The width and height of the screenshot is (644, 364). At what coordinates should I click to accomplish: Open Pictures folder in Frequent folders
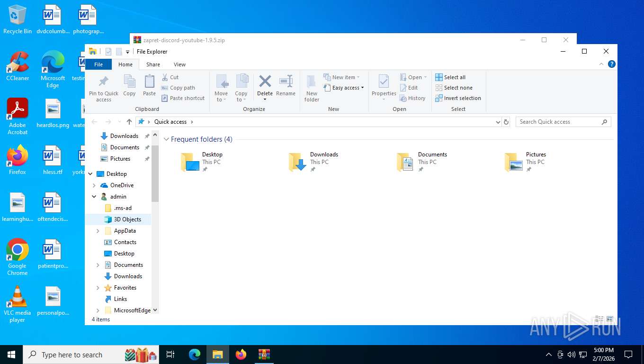[525, 162]
